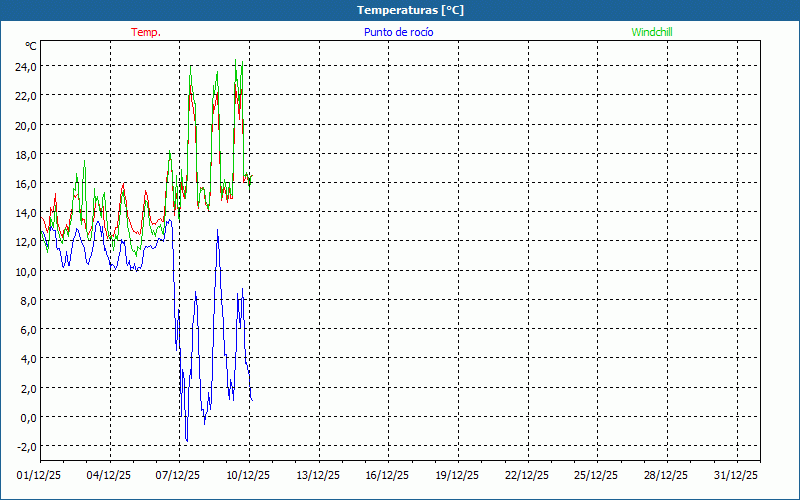The image size is (800, 500).
Task: Click the 22/12/25 date label
Action: (527, 475)
